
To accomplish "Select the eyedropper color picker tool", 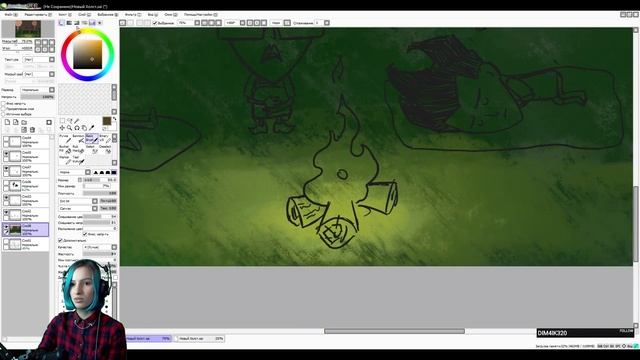I will [91, 128].
